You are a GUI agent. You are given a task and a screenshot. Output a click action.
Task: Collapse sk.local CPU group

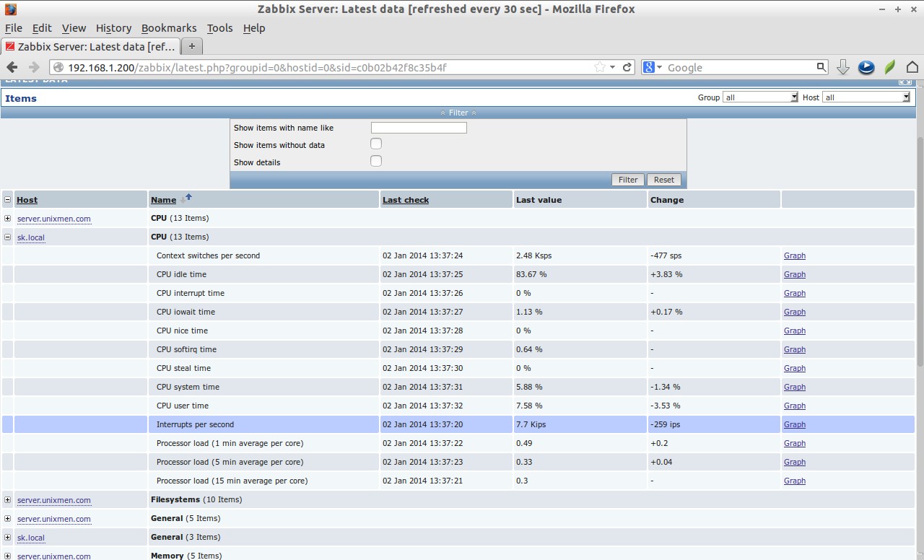tap(7, 237)
